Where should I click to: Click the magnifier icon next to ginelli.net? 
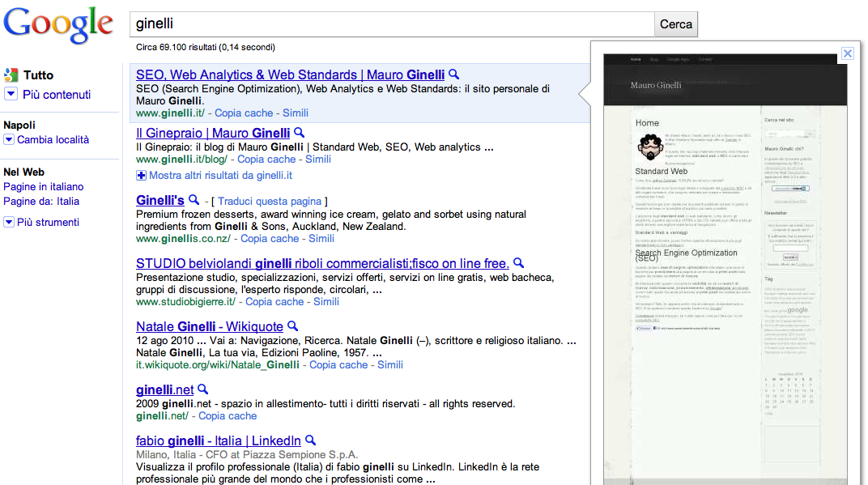pyautogui.click(x=201, y=389)
